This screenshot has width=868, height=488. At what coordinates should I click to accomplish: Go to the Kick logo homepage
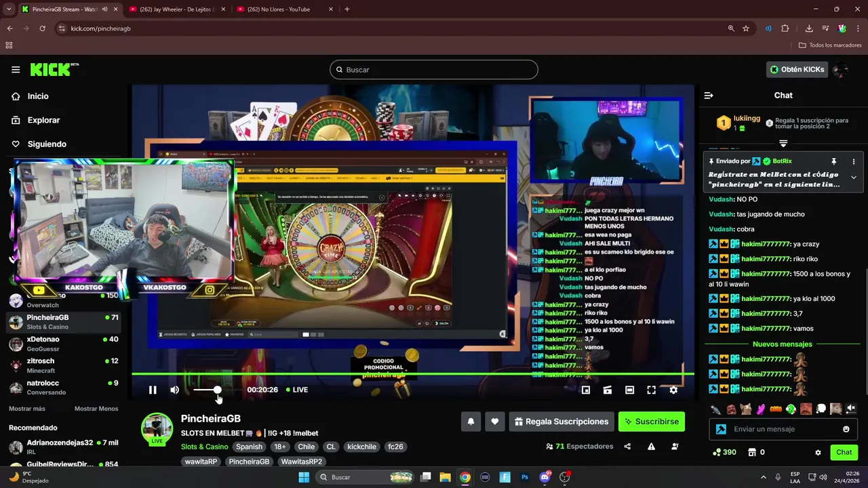54,69
